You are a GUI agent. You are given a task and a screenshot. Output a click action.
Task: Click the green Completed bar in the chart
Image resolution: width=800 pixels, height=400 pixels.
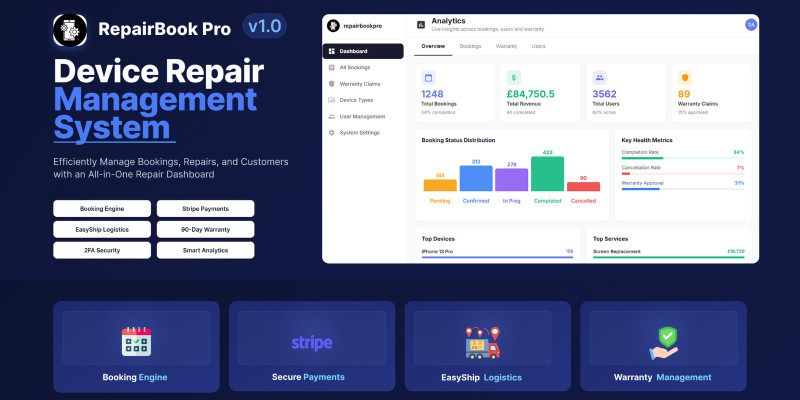coord(547,174)
